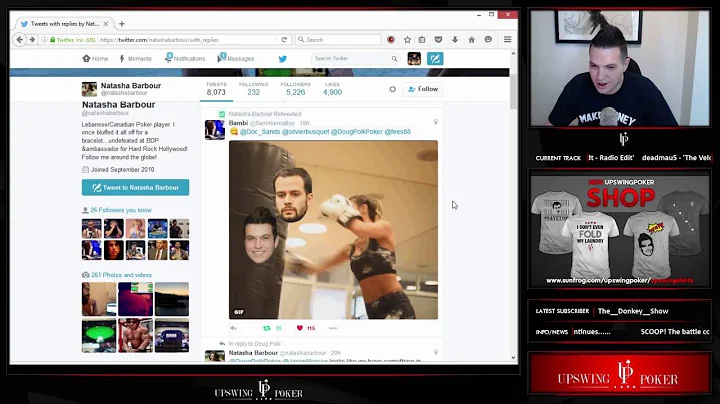Go to the Firefox home page icon
Viewport: 720px width, 404px height.
click(472, 40)
